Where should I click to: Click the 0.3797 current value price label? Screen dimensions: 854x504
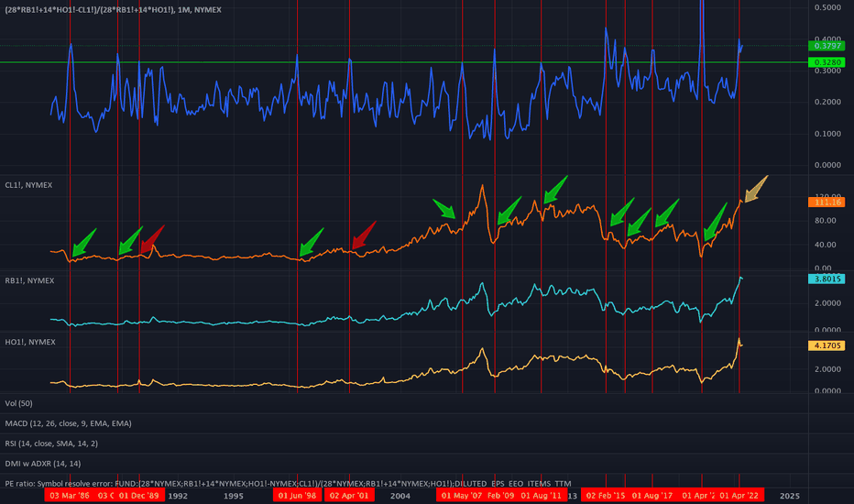[827, 46]
